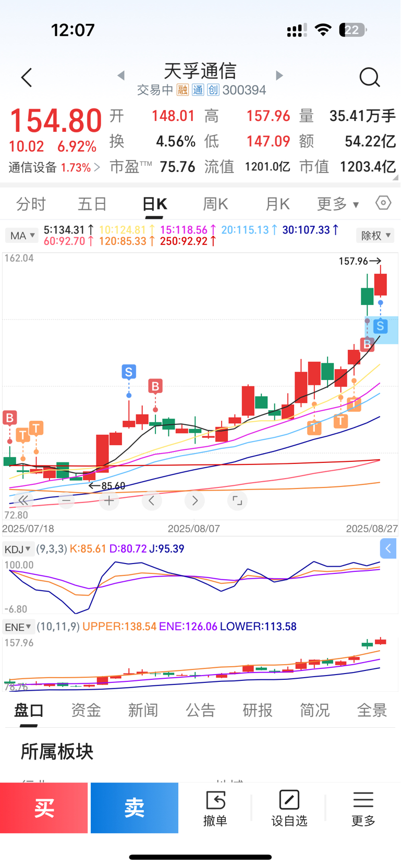The width and height of the screenshot is (401, 868).
Task: Open KDJ indicator dropdown
Action: click(x=18, y=548)
